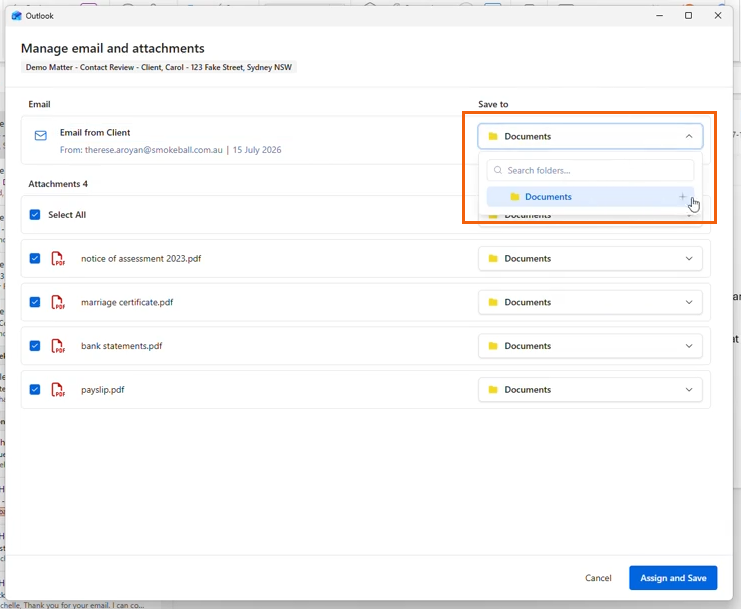Click the bank statements.pdf file name

[121, 346]
